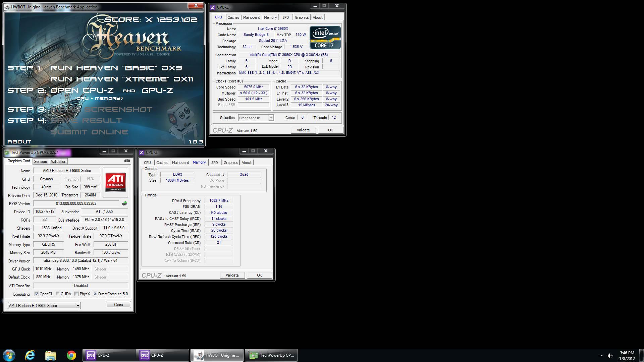644x362 pixels.
Task: Open the Processor #1 selection dropdown
Action: [256, 118]
